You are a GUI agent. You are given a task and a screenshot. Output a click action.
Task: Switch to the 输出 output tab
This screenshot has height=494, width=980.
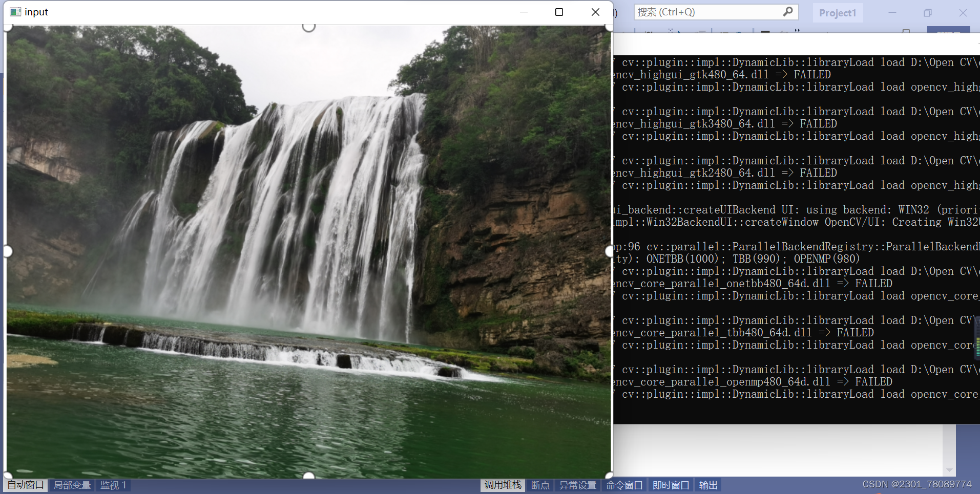click(708, 485)
